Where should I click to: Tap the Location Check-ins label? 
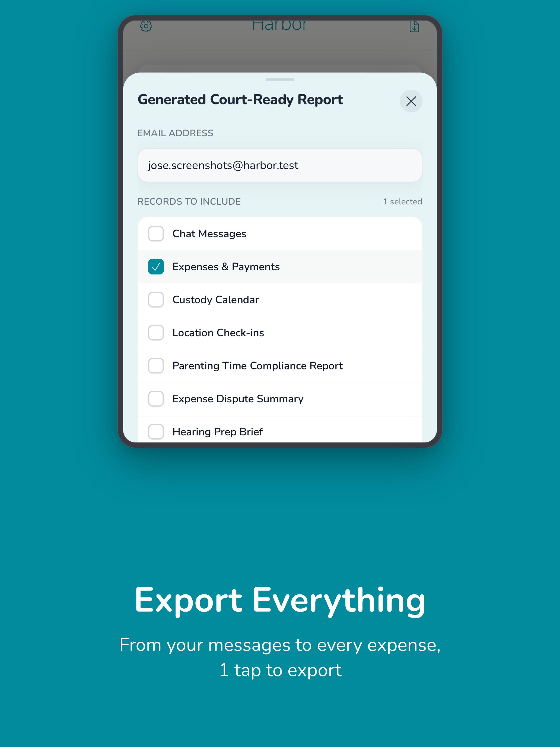218,333
